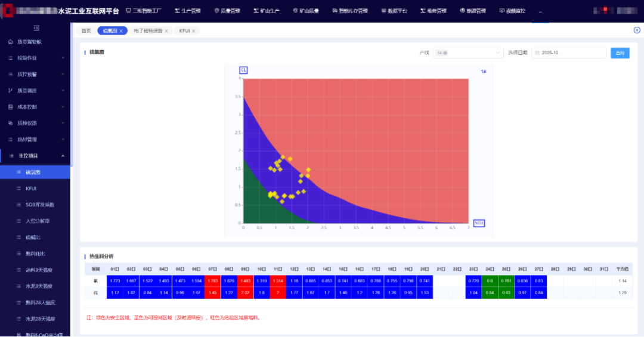This screenshot has width=644, height=337.
Task: Remove the 1# tag from 产线 selector
Action: [x=445, y=53]
